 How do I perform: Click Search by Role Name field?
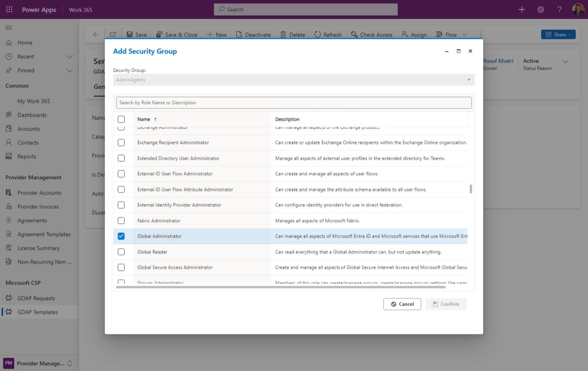(294, 102)
